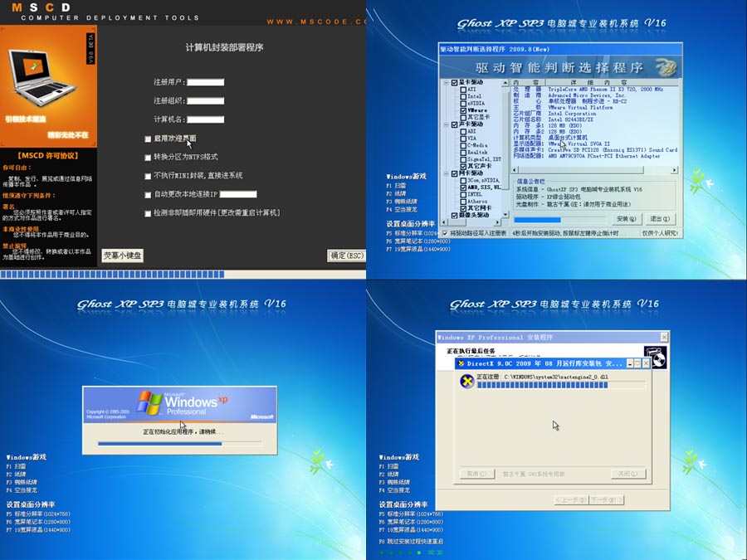Click the 取消(C) button in DirectX installer
This screenshot has width=747, height=560.
coord(477,474)
